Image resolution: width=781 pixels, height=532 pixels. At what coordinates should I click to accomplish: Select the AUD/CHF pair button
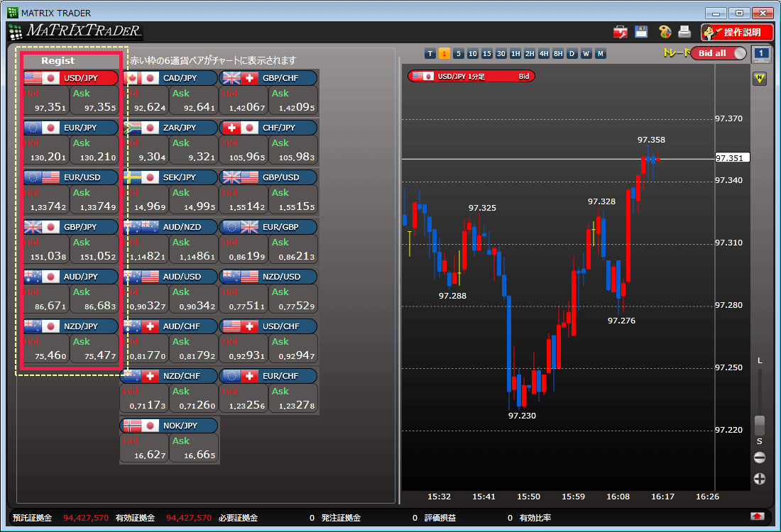[x=170, y=326]
